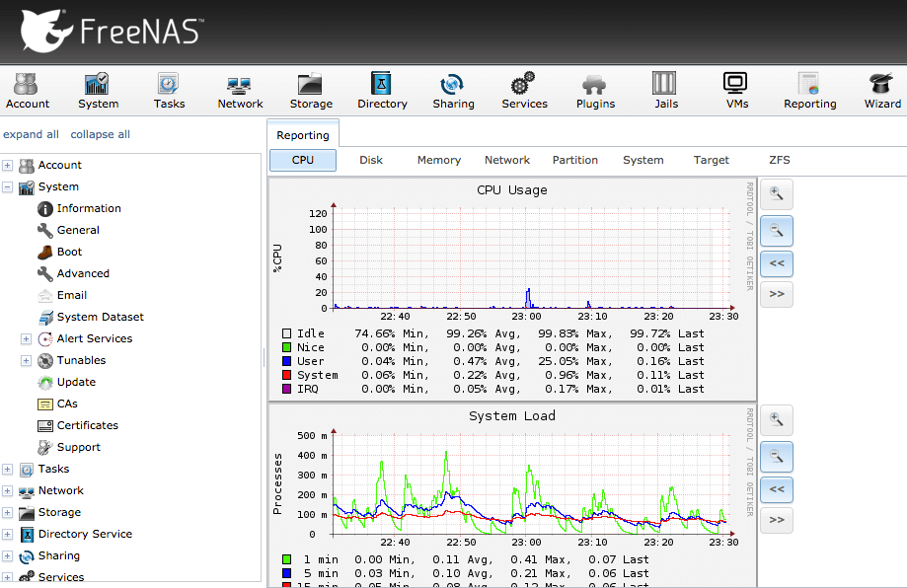Open the Plugins toolbar icon
Image resolution: width=907 pixels, height=588 pixels.
[x=595, y=90]
